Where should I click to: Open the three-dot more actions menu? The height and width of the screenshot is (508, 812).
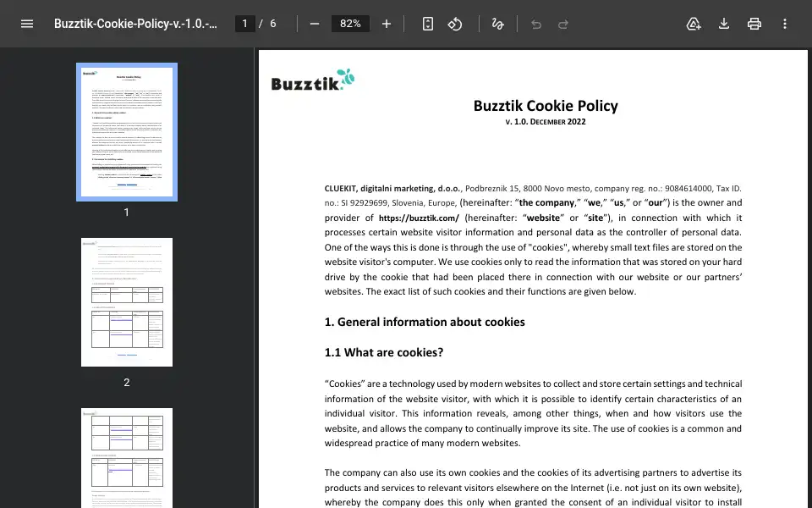[785, 24]
